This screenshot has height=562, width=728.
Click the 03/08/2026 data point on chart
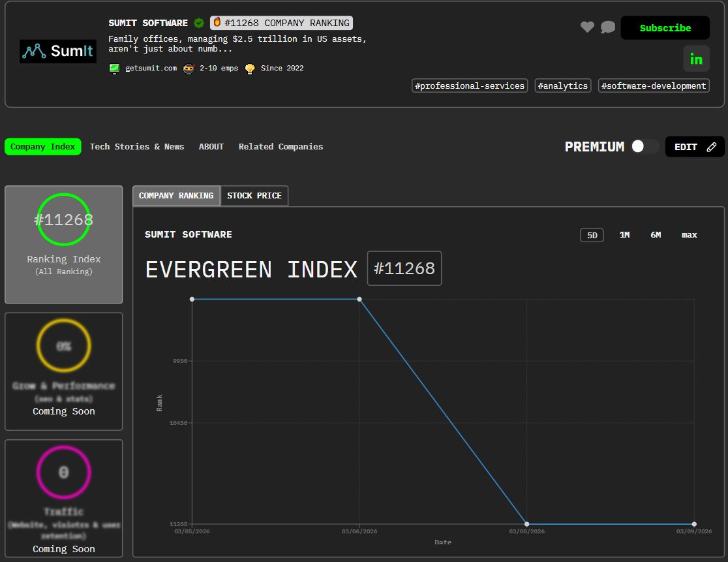tap(526, 524)
